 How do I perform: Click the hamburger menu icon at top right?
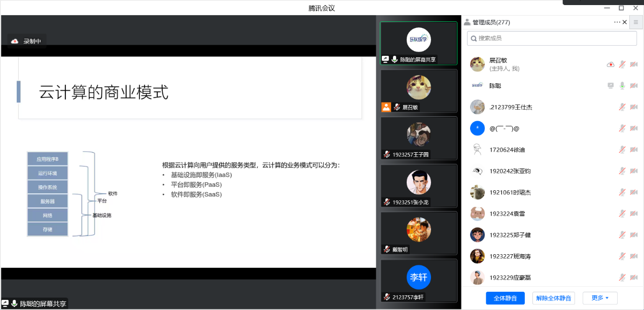(636, 22)
